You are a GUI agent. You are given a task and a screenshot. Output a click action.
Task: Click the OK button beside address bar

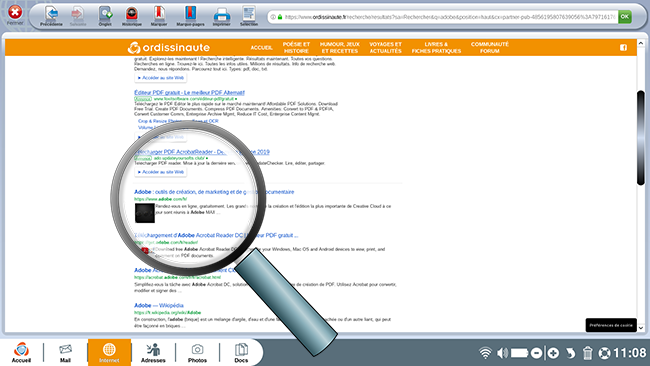click(x=625, y=17)
